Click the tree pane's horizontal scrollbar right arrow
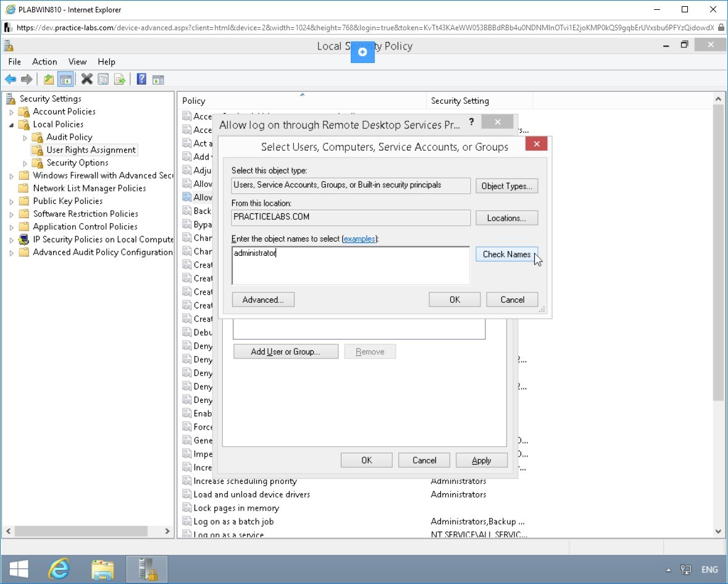 [x=167, y=531]
